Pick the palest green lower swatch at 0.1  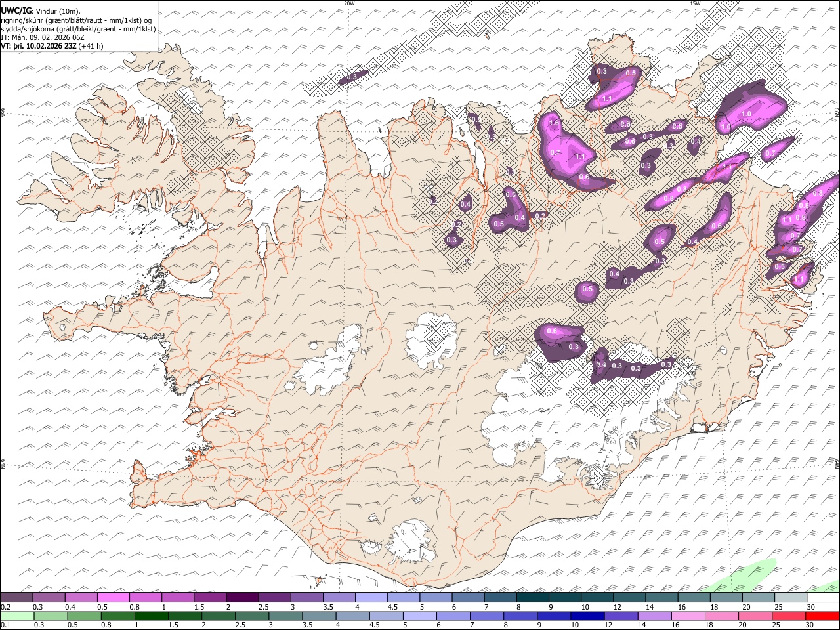[18, 616]
